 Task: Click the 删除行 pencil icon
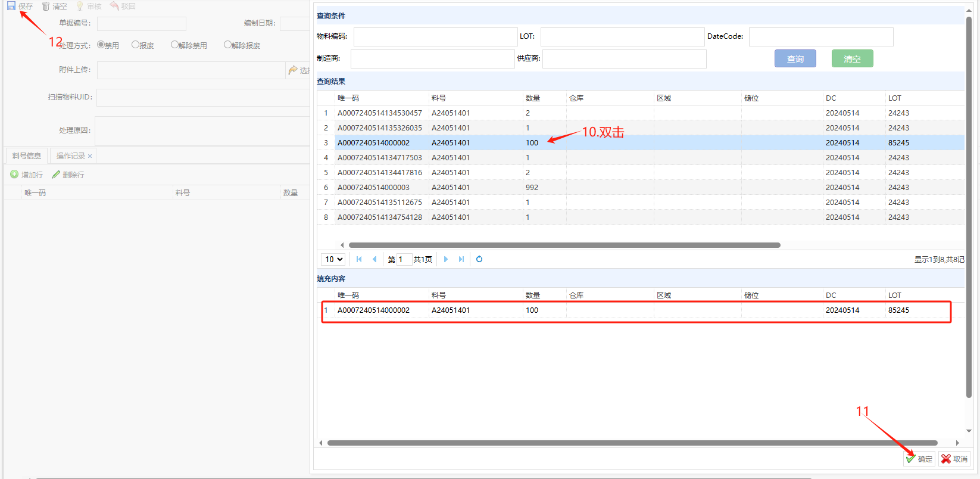pyautogui.click(x=56, y=175)
